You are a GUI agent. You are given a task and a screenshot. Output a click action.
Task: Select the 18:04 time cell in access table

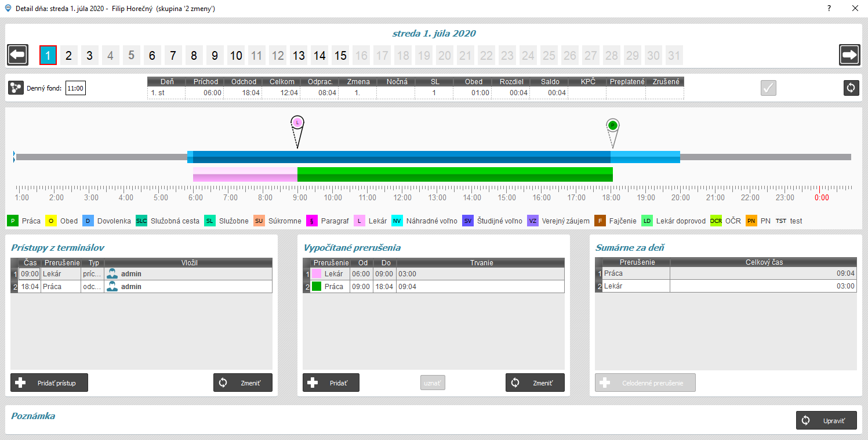(x=30, y=287)
